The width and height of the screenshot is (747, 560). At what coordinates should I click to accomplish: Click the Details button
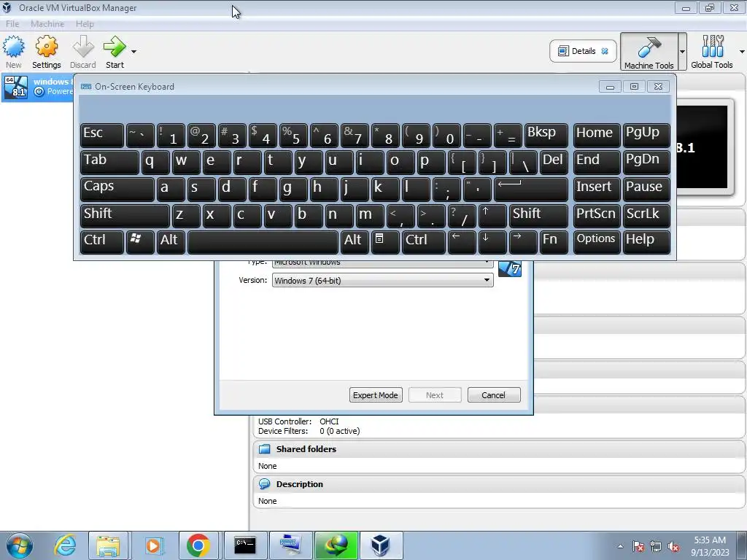pos(583,51)
